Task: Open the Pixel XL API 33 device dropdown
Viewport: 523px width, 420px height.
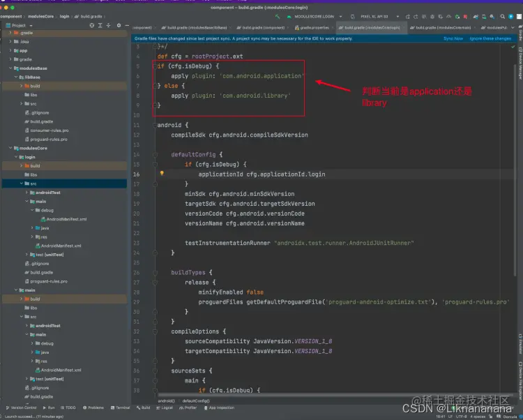Action: pos(378,16)
